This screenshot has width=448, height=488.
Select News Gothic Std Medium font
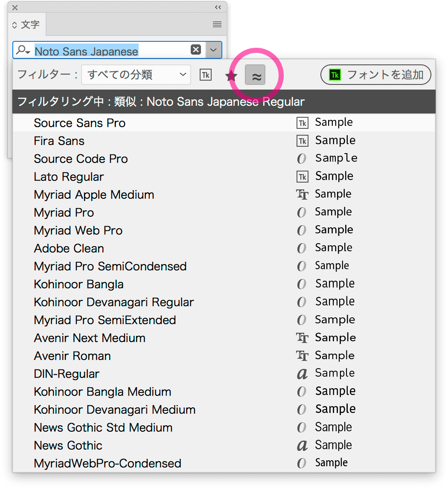tap(224, 427)
